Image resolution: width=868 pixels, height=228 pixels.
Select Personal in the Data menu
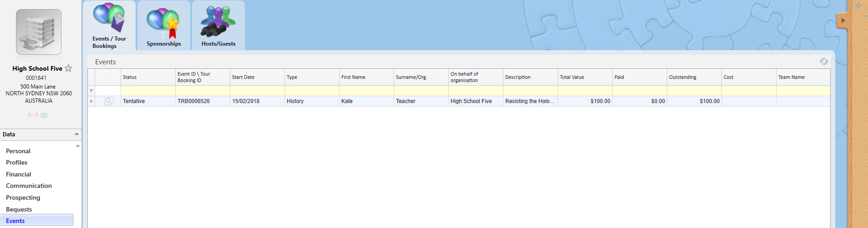pyautogui.click(x=18, y=151)
